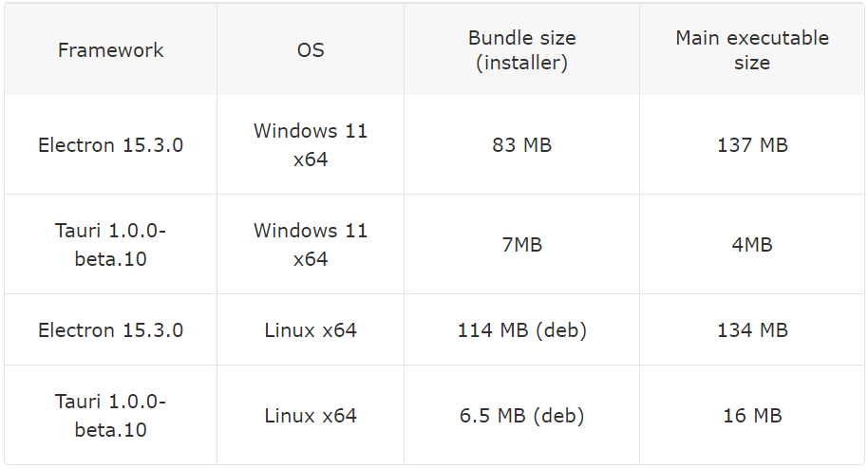Select the 137 MB executable size cell
The height and width of the screenshot is (469, 868).
752,145
